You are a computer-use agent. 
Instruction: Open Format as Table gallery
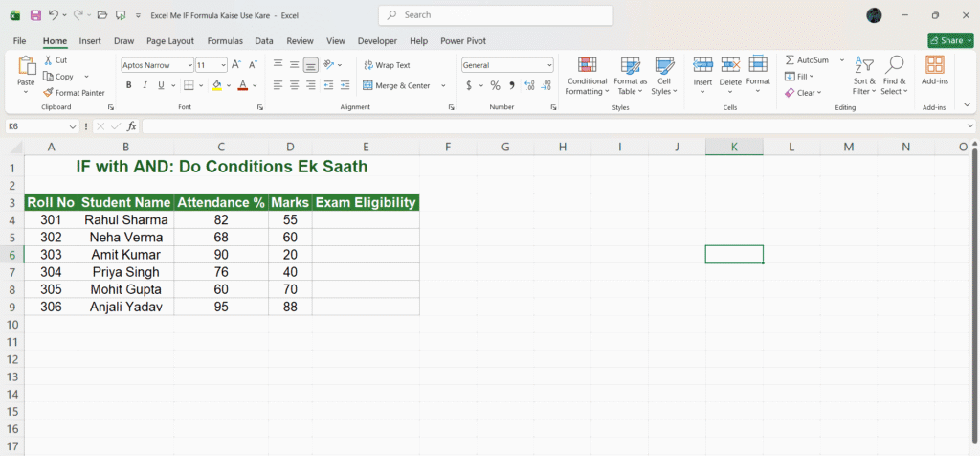630,77
